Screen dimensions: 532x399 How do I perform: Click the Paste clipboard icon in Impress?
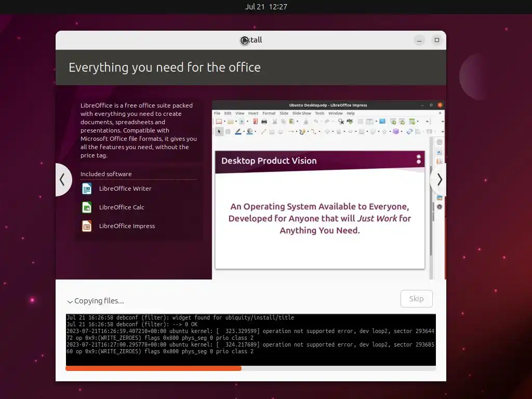(292, 122)
